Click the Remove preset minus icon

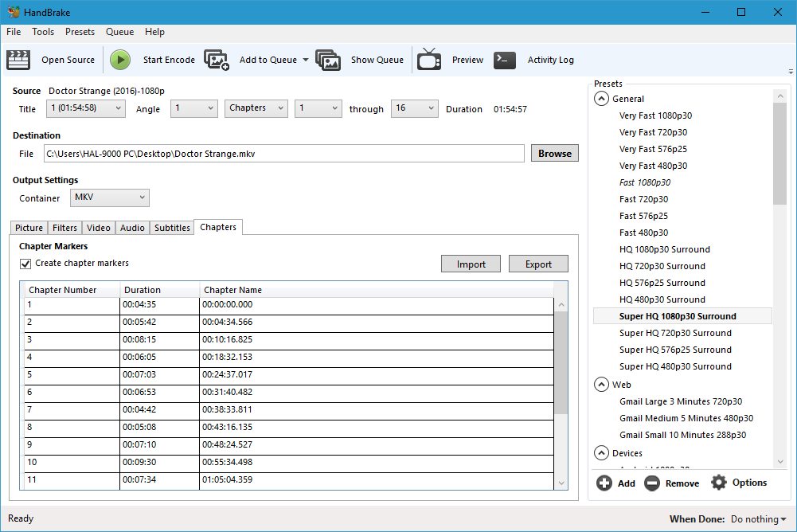652,483
